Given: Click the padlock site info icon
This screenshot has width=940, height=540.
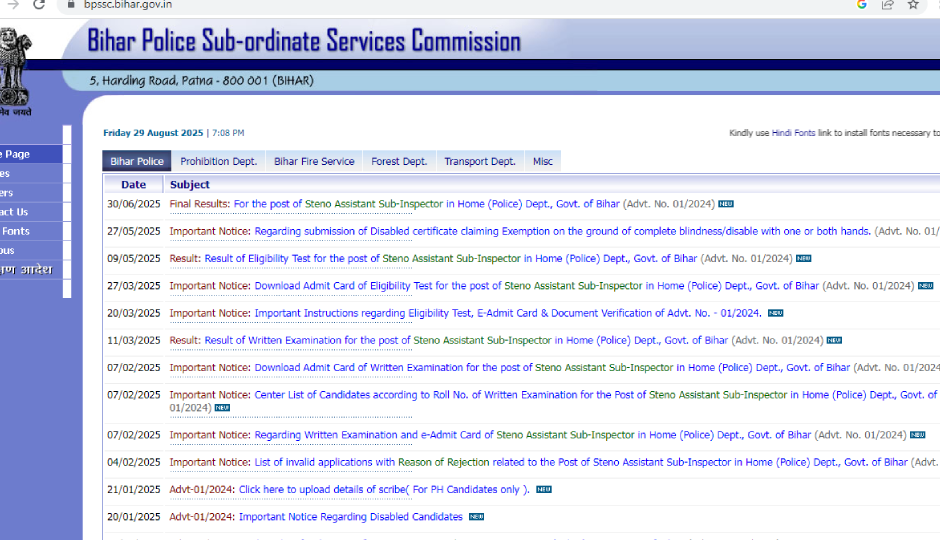Looking at the screenshot, I should 69,5.
